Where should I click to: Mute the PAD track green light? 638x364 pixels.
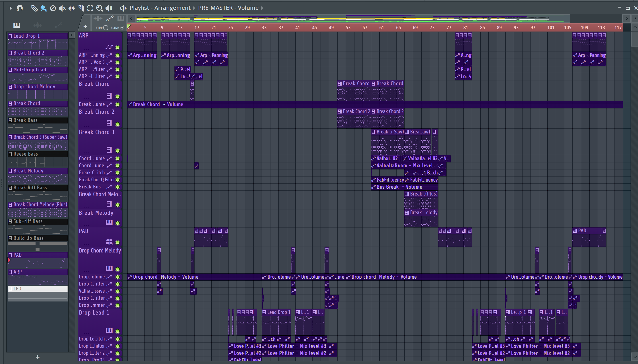point(117,243)
